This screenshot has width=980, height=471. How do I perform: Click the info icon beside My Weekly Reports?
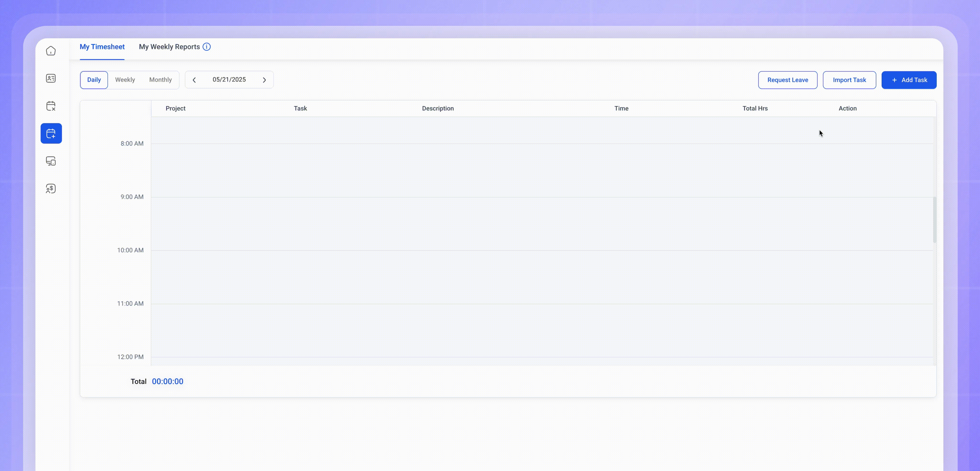pos(206,47)
